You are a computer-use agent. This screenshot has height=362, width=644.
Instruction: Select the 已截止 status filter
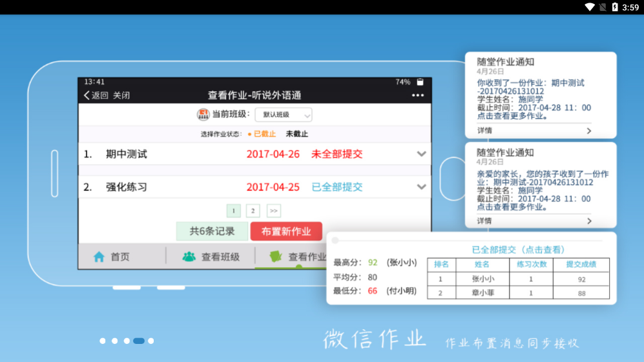pos(264,134)
